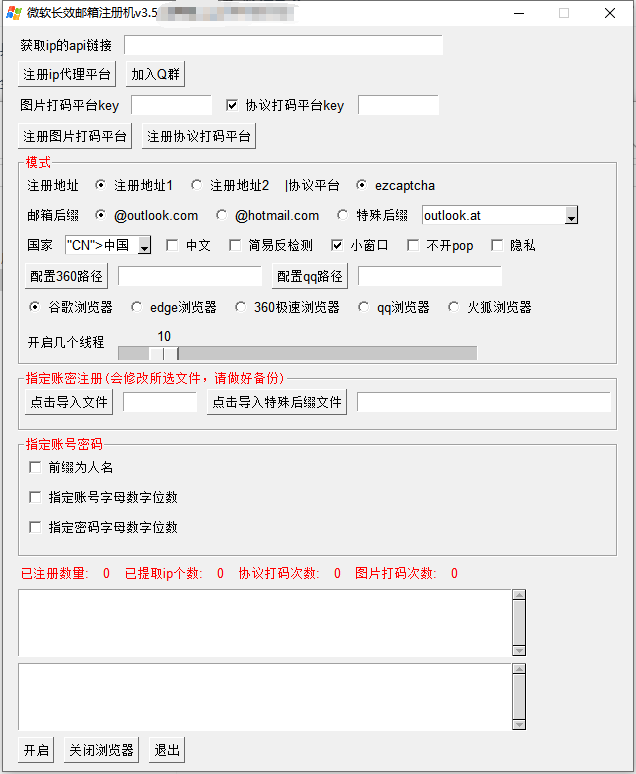
Task: Click upper log scrollbar up arrow
Action: point(519,595)
